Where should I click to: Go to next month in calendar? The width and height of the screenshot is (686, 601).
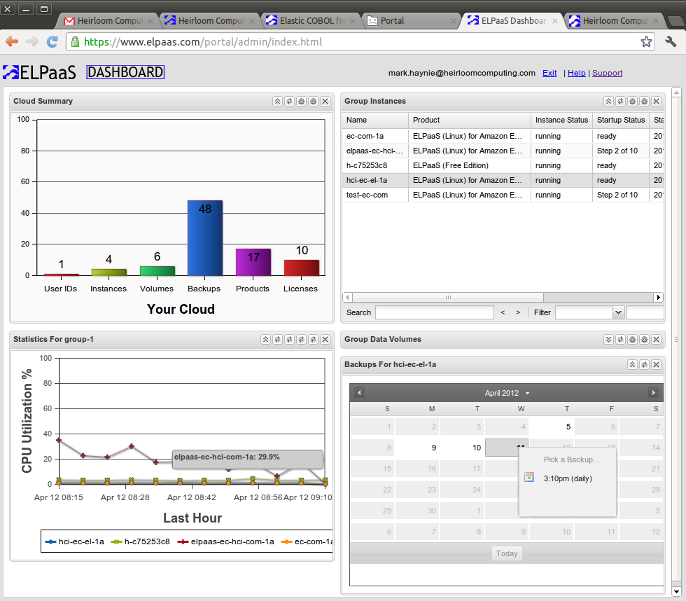click(653, 392)
